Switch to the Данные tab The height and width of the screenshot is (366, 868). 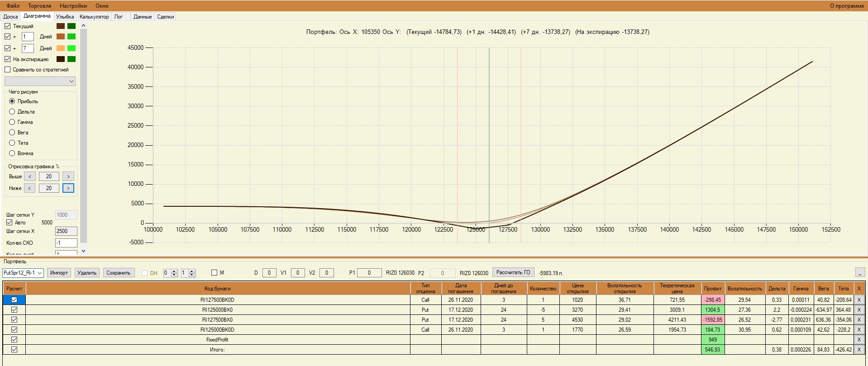pos(143,17)
